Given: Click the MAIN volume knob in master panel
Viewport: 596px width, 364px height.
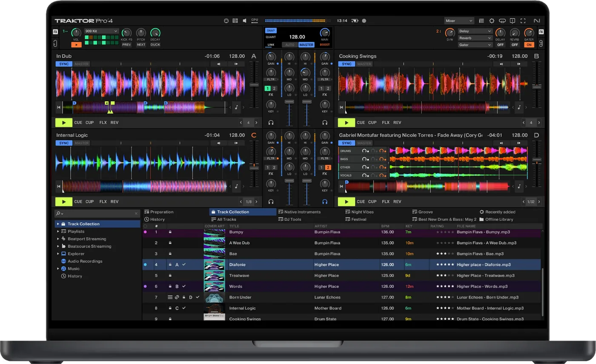Looking at the screenshot, I should tap(325, 32).
